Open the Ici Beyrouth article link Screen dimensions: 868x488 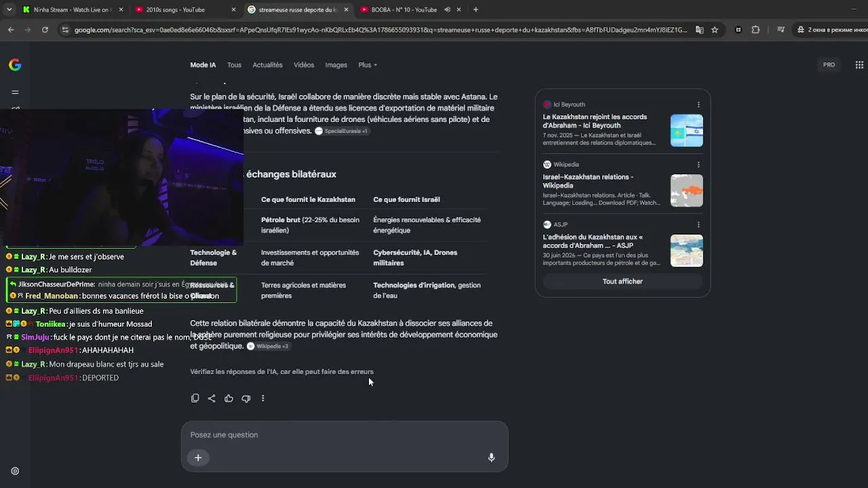tap(595, 121)
